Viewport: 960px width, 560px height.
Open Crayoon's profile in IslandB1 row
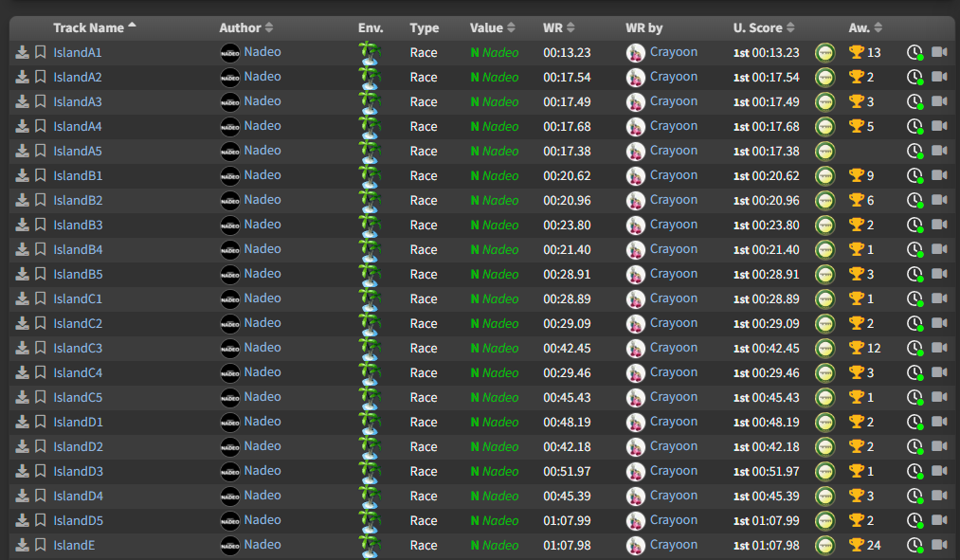(674, 175)
